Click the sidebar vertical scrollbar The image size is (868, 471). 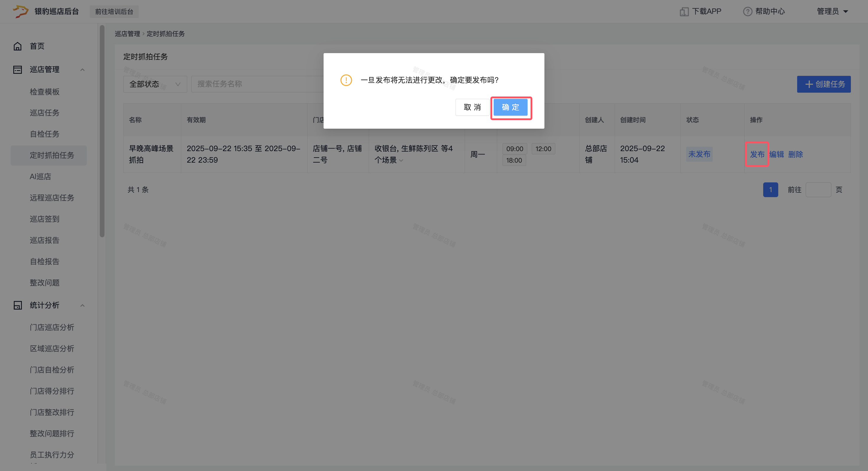[102, 131]
